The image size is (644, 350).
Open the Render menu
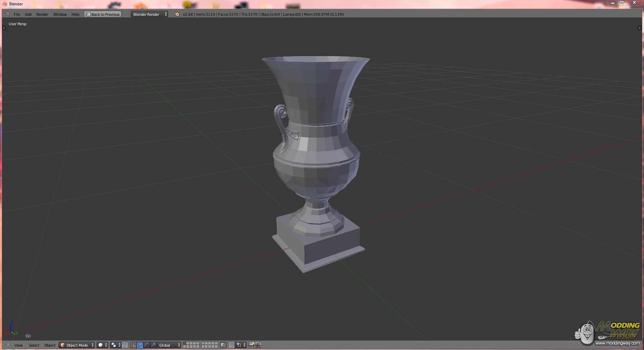[42, 14]
